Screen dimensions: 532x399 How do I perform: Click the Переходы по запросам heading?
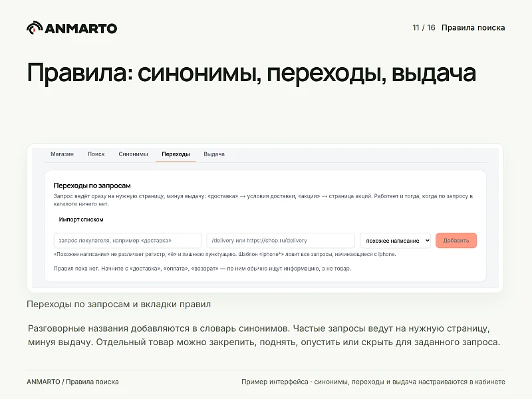[92, 186]
